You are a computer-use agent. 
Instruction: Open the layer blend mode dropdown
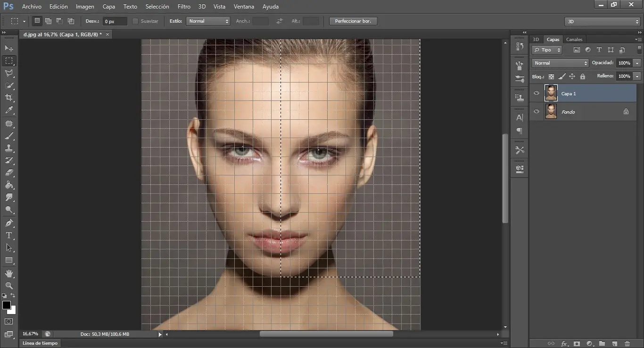(x=560, y=63)
